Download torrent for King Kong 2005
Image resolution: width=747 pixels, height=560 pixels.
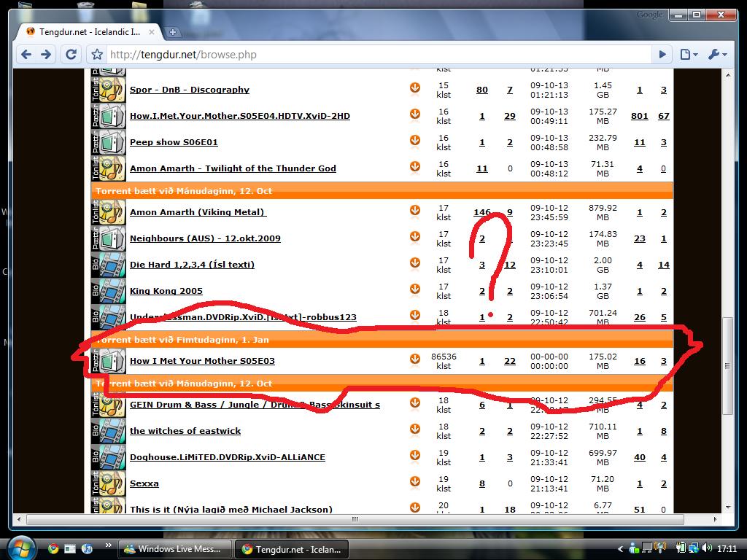[x=415, y=289]
